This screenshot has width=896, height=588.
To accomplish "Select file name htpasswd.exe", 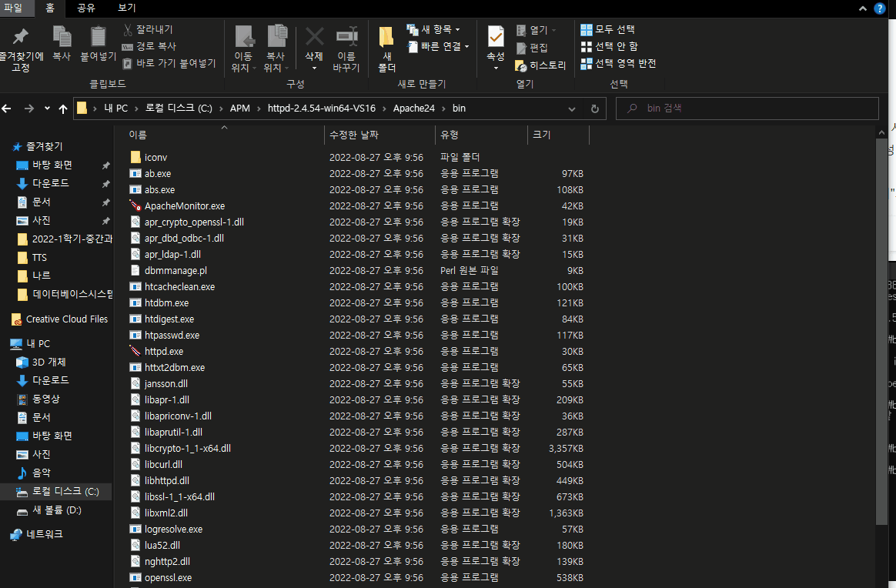I will (172, 335).
